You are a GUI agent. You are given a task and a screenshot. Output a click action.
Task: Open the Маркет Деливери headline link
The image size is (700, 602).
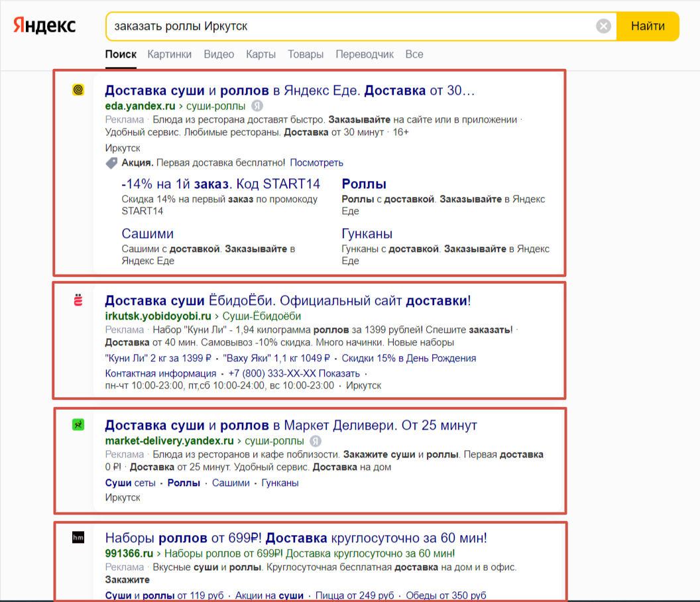click(291, 425)
